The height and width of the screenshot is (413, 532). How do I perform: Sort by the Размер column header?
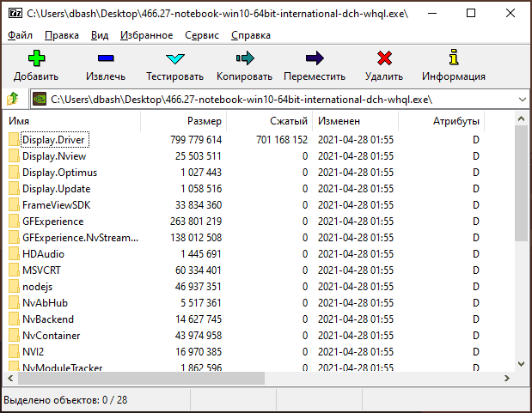click(184, 121)
